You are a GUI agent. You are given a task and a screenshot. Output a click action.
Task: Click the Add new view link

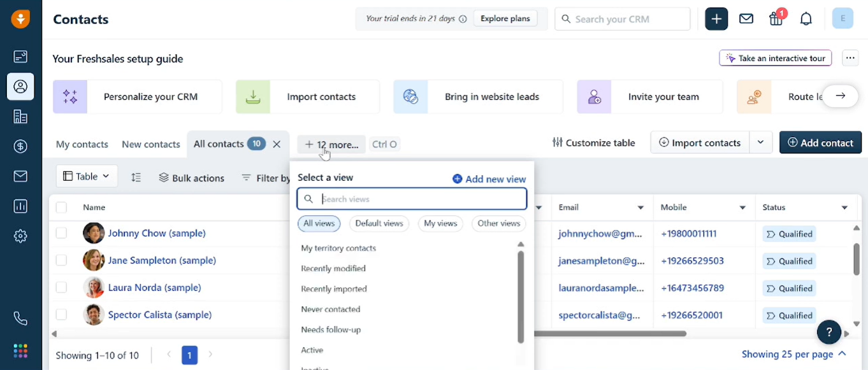489,179
